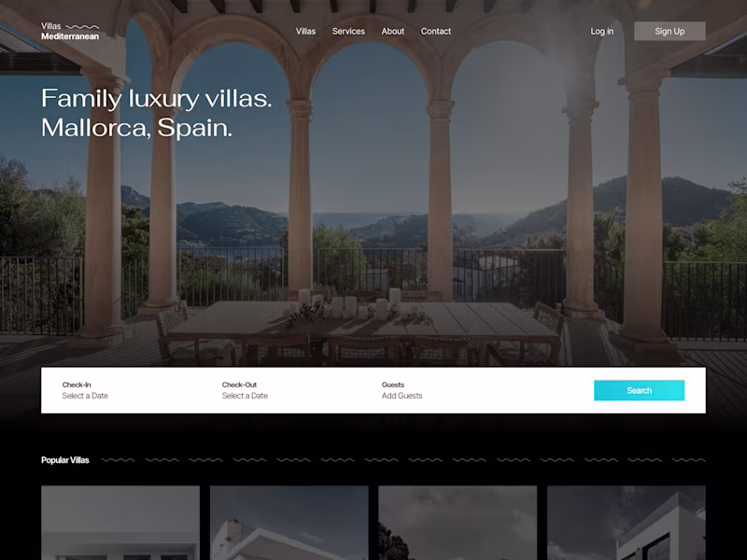
Task: Go to the About page link
Action: click(392, 32)
